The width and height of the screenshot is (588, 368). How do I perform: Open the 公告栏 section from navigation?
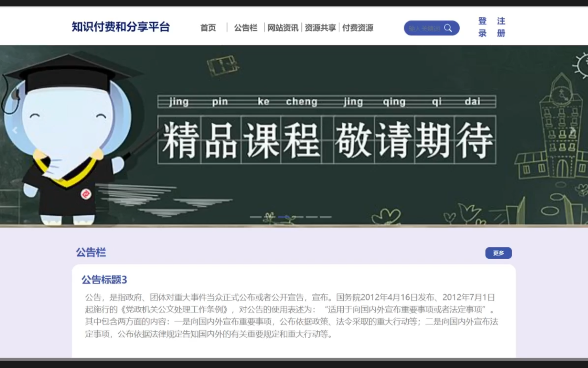(245, 28)
